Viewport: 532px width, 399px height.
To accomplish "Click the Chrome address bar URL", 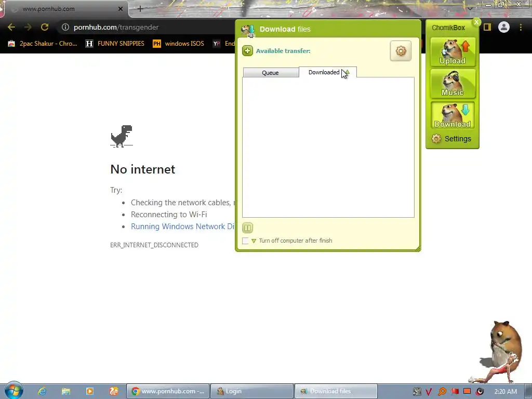I will click(x=116, y=27).
